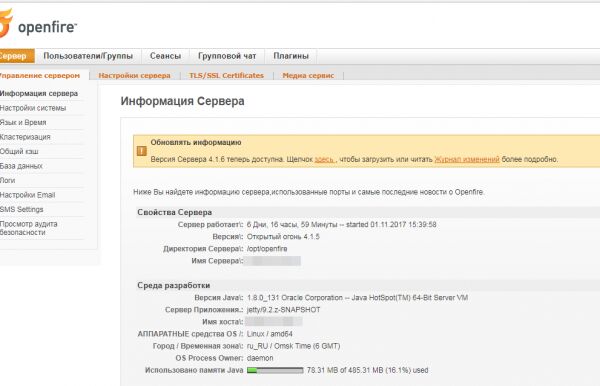Click the Сервер работает label
This screenshot has height=386, width=600.
coord(210,225)
